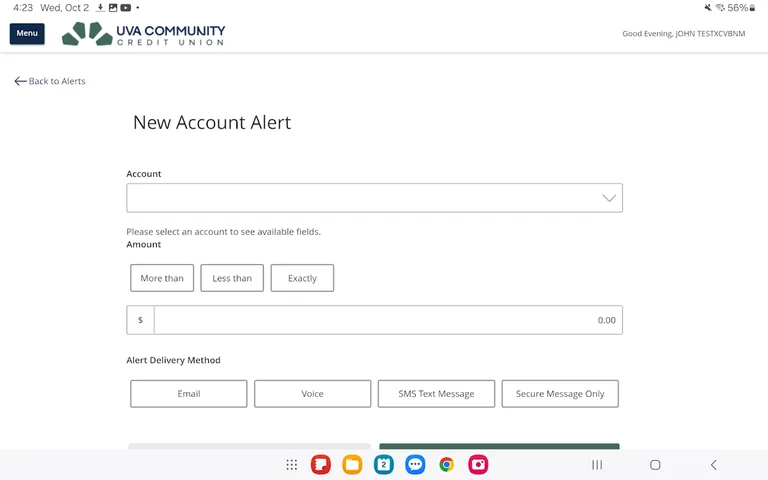
Task: Launch Chrome from the taskbar
Action: click(x=446, y=464)
